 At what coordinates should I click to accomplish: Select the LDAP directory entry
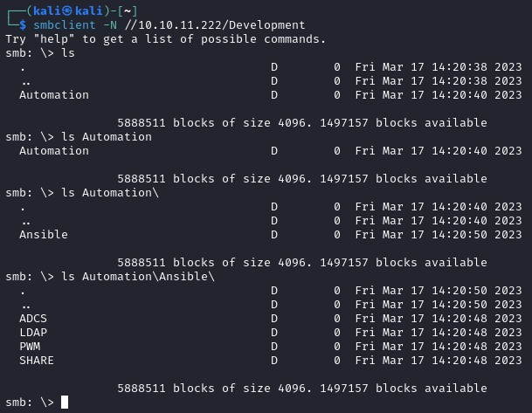point(33,333)
